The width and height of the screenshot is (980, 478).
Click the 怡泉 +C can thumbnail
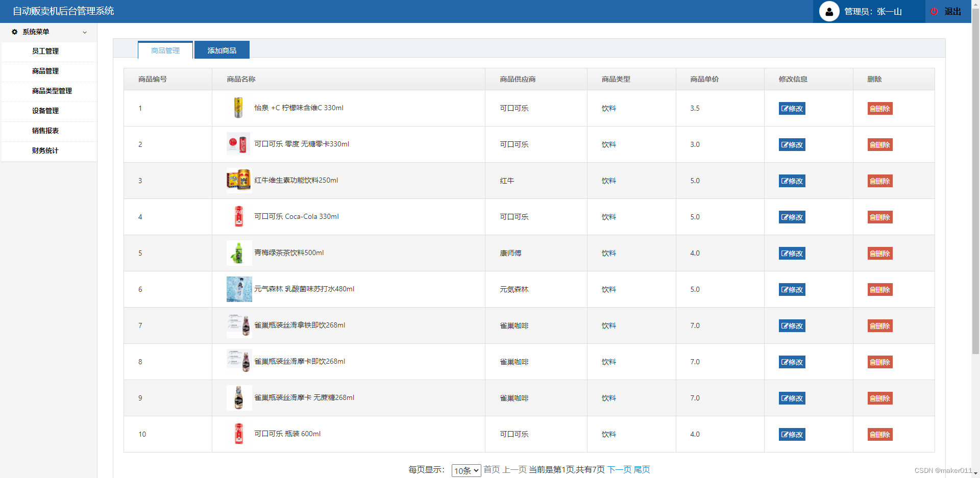click(239, 108)
